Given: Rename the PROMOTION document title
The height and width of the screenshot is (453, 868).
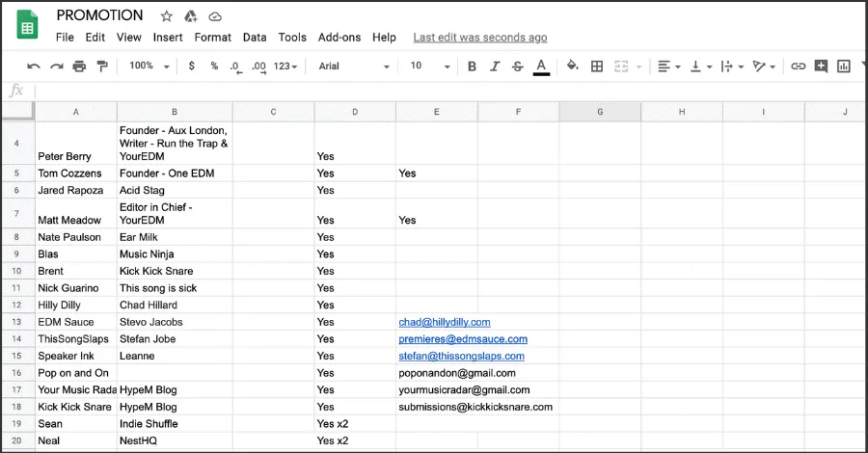Looking at the screenshot, I should tap(99, 15).
